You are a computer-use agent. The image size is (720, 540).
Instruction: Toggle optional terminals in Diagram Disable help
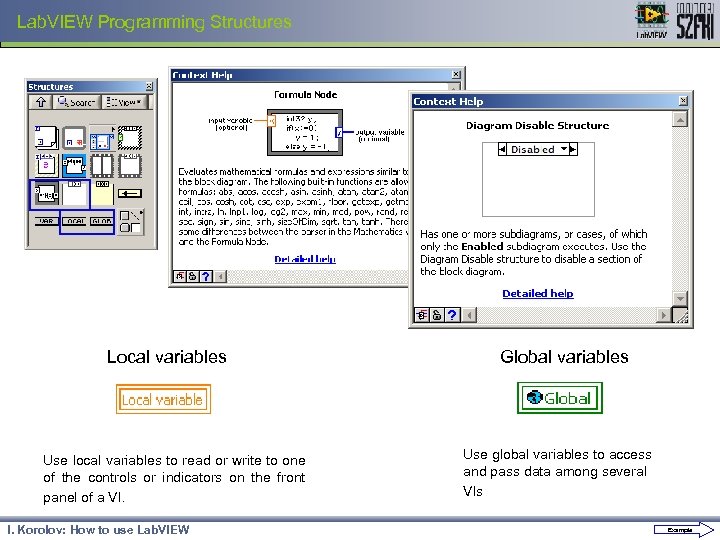[x=422, y=315]
